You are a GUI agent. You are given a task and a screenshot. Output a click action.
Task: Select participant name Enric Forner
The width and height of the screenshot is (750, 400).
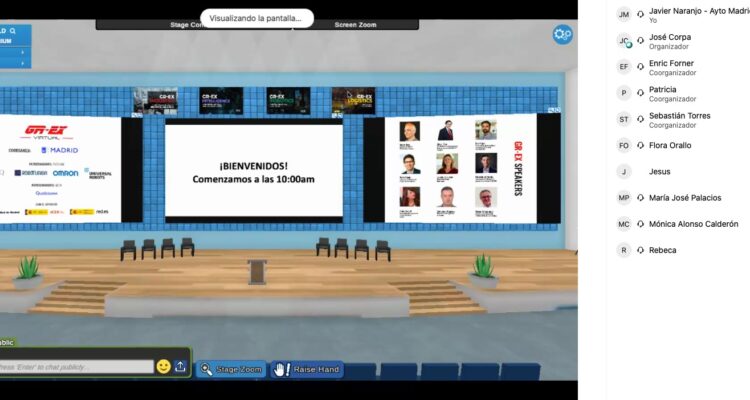[671, 63]
